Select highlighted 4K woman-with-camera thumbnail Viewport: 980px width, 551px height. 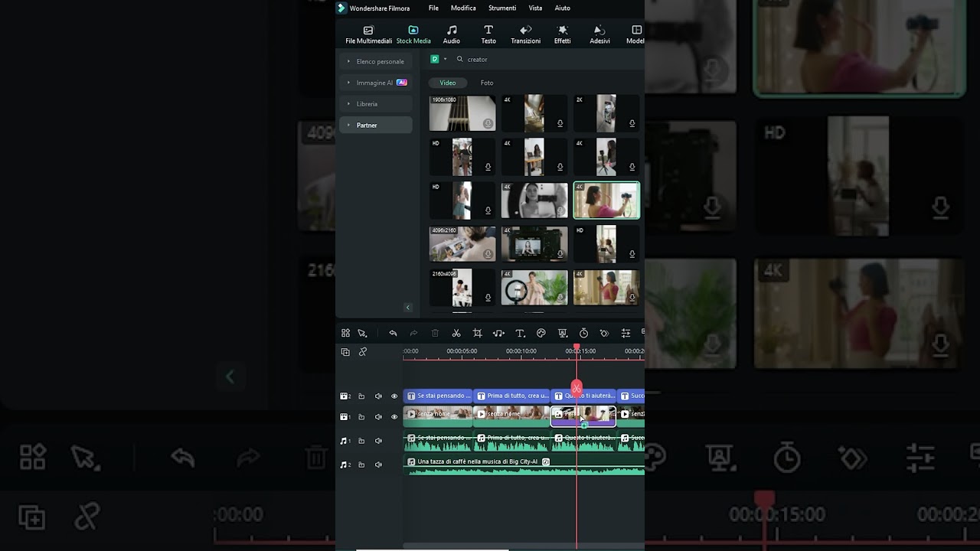606,200
